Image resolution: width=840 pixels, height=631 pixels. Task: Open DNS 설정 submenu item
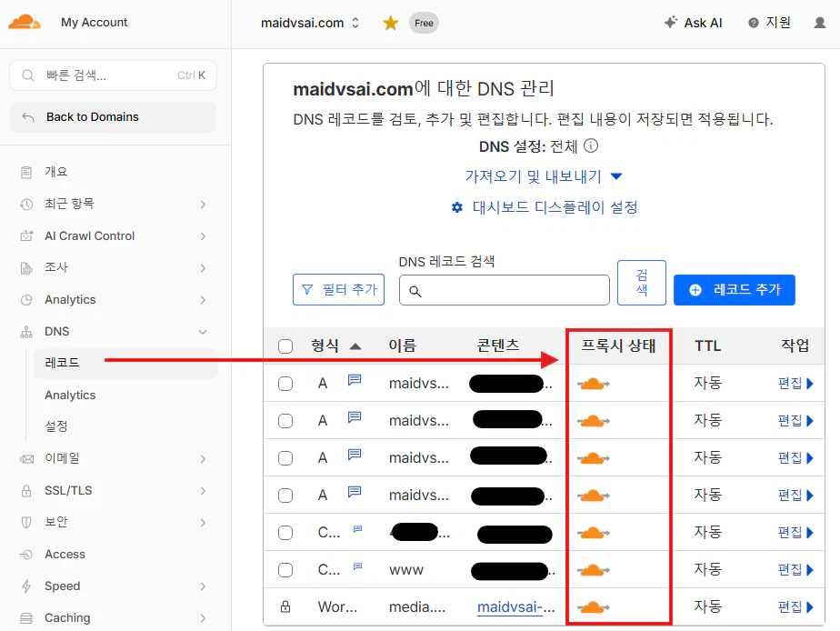(56, 426)
